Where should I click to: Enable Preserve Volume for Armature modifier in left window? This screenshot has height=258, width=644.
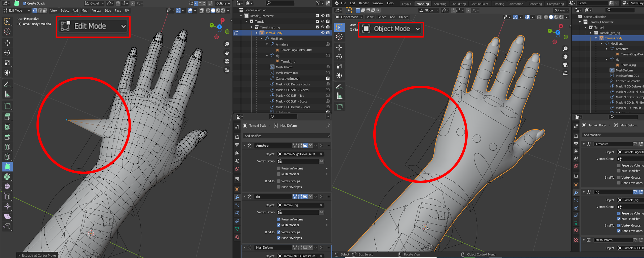(279, 168)
